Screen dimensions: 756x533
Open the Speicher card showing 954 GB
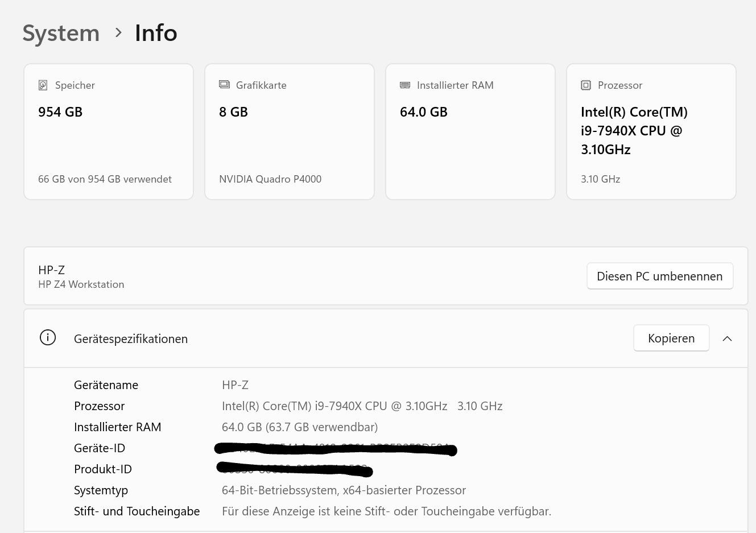click(109, 131)
